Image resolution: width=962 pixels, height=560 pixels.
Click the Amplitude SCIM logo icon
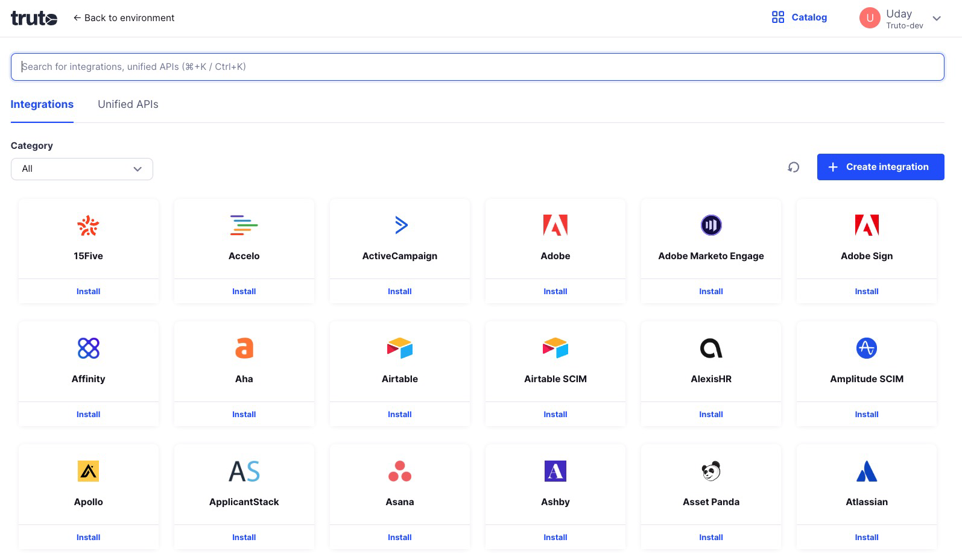tap(867, 348)
